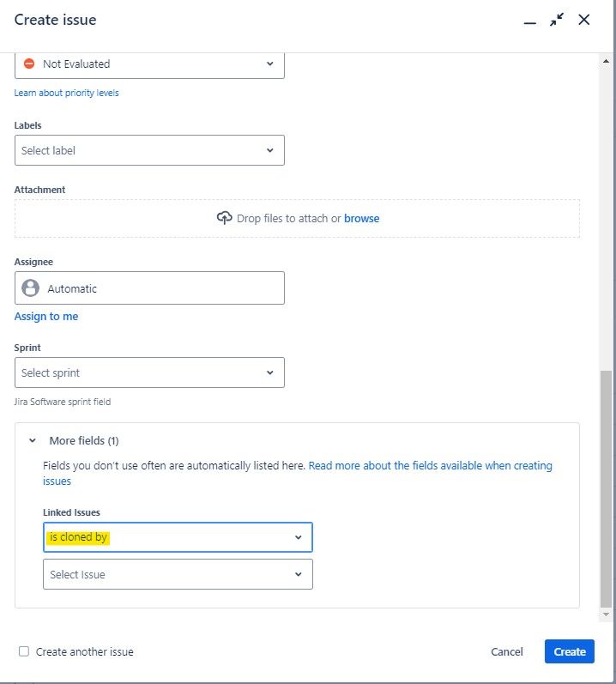Enable the Create another issue checkbox
616x684 pixels.
pyautogui.click(x=24, y=651)
